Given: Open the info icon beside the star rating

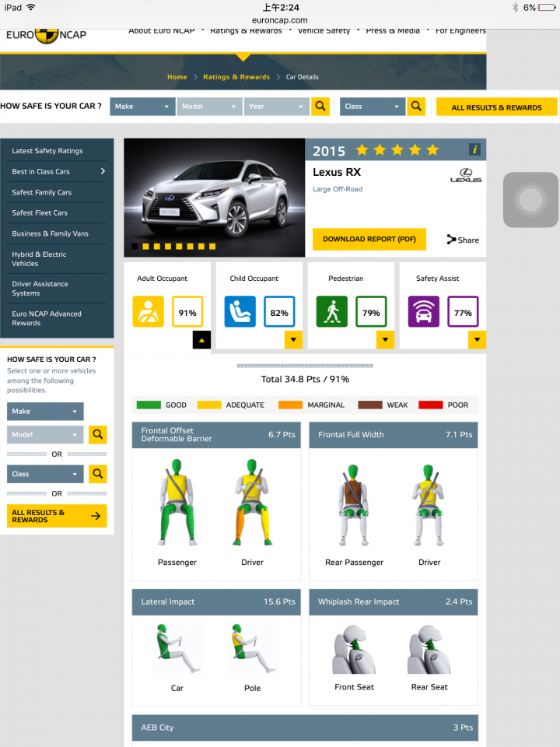Looking at the screenshot, I should pos(474,149).
